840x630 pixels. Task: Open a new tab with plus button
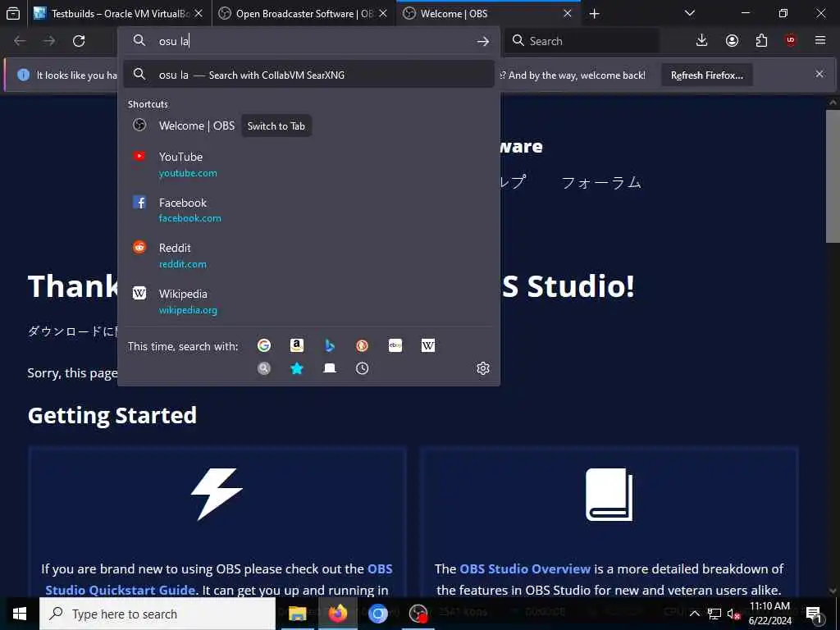(594, 13)
